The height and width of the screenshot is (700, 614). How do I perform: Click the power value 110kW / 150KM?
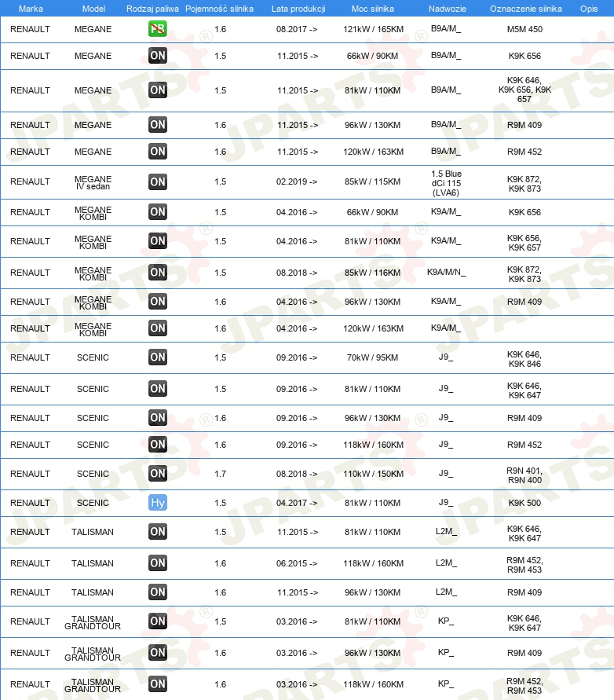[373, 474]
